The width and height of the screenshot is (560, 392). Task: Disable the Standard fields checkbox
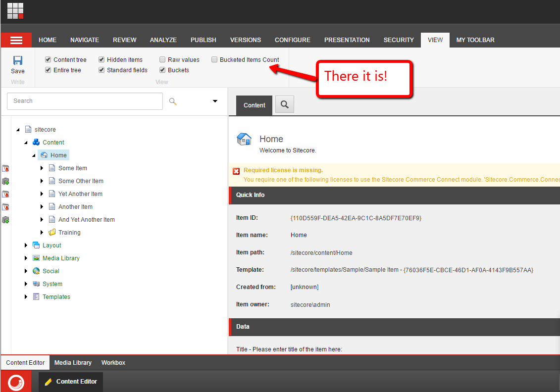pos(102,70)
